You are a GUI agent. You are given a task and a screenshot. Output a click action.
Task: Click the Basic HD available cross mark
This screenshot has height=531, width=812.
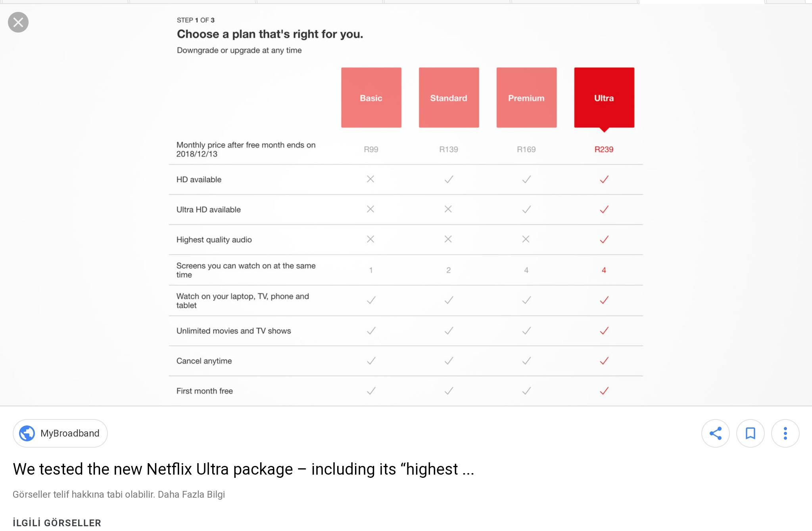(370, 179)
